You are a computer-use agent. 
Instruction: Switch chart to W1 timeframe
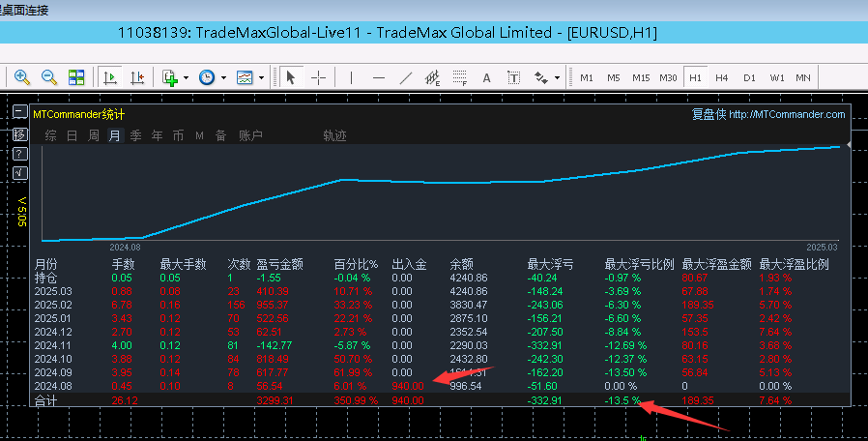point(777,78)
